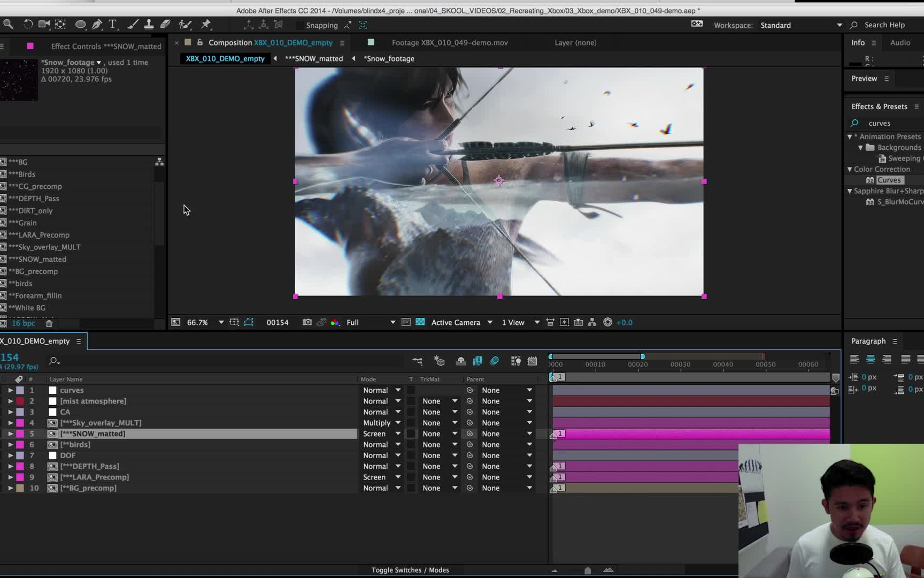This screenshot has width=924, height=578.
Task: Select the Ellipse shape tool
Action: 80,24
